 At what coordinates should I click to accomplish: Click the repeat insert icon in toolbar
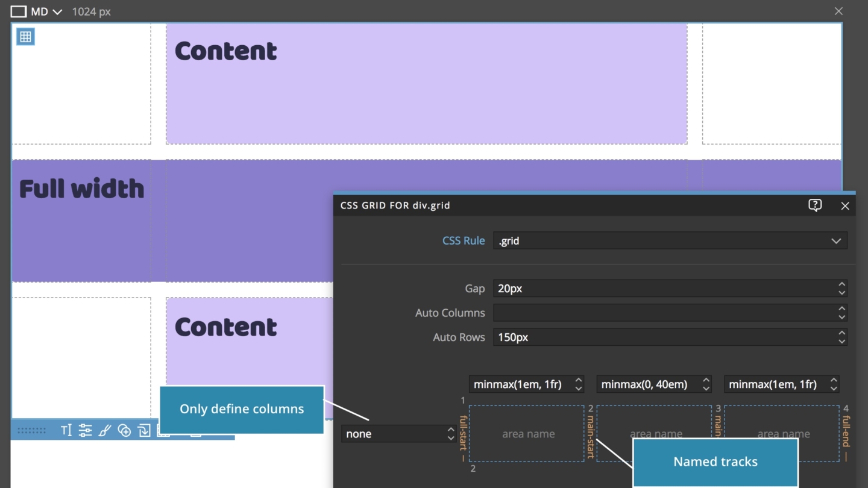coord(143,430)
